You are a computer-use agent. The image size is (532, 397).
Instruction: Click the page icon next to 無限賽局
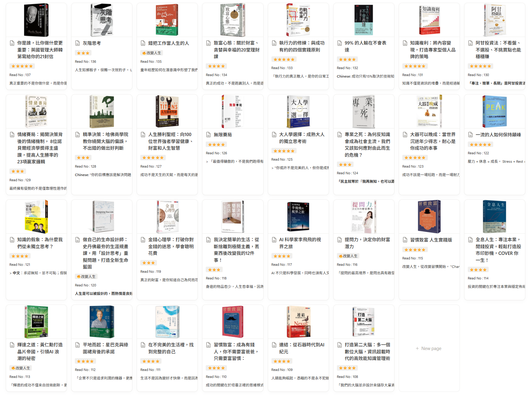pyautogui.click(x=208, y=135)
